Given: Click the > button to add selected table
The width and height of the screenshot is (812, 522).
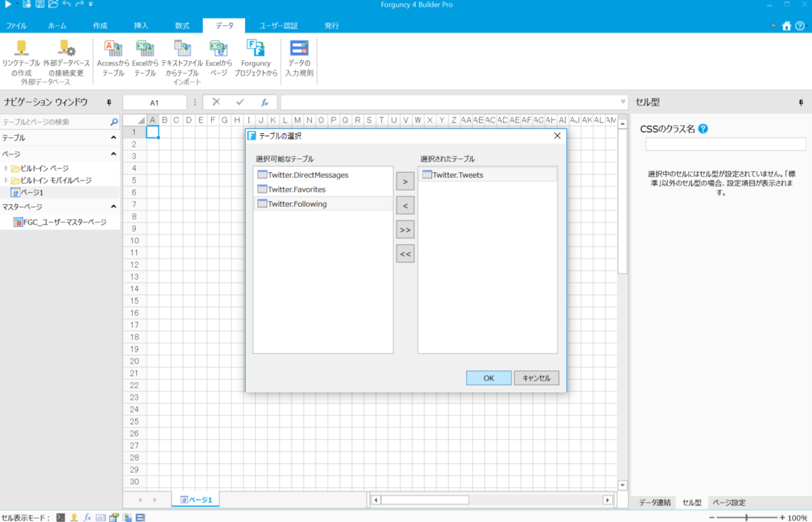Looking at the screenshot, I should tap(405, 182).
